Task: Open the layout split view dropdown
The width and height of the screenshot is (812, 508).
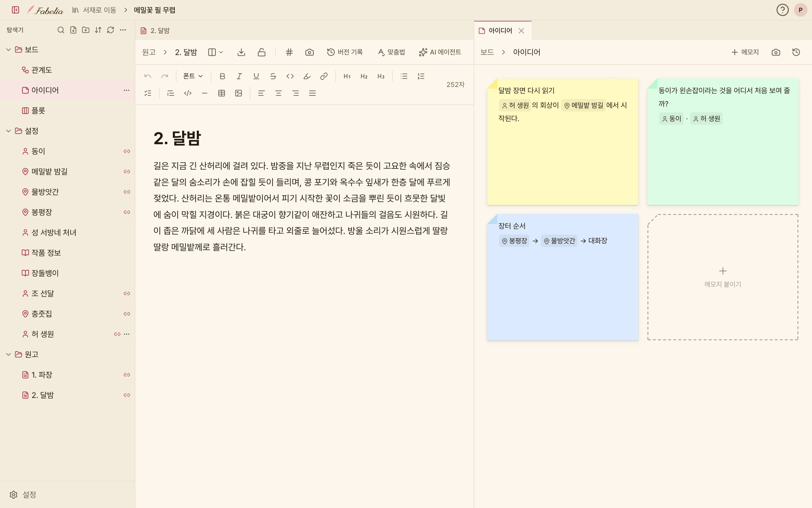Action: pos(215,52)
